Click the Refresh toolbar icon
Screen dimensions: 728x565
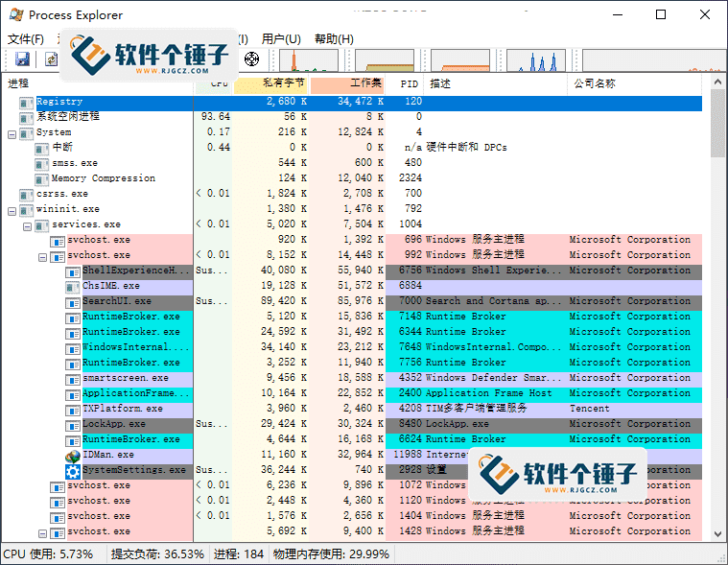[51, 59]
